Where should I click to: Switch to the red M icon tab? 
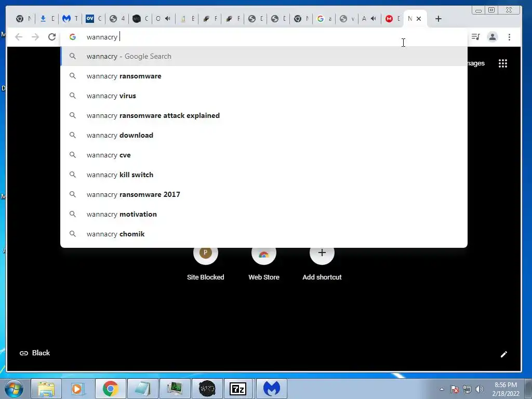tap(393, 19)
